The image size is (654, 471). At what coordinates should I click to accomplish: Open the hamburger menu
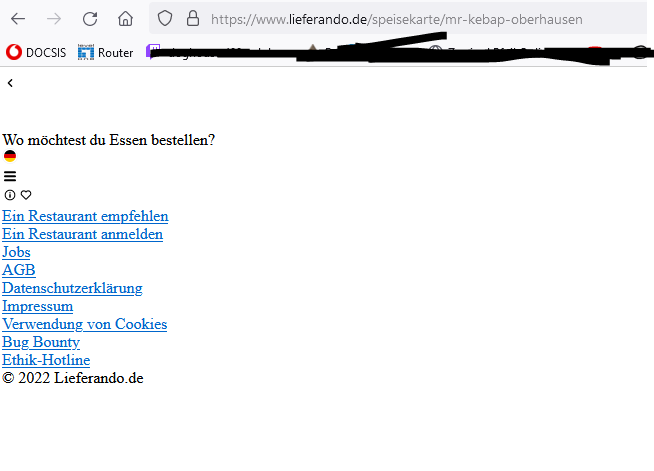10,176
